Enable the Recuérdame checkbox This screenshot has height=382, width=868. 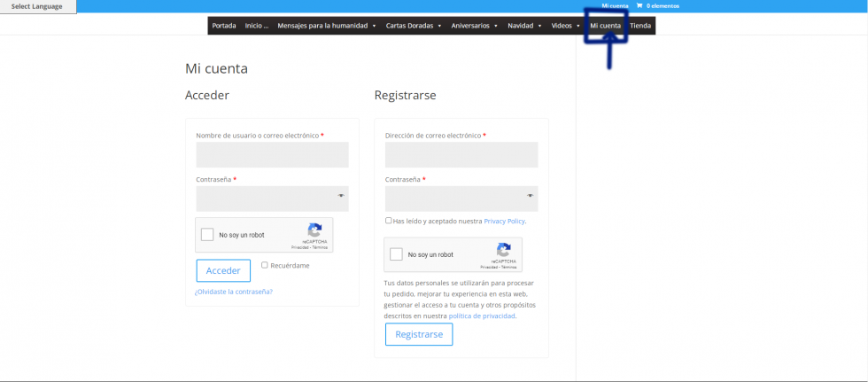pyautogui.click(x=264, y=265)
